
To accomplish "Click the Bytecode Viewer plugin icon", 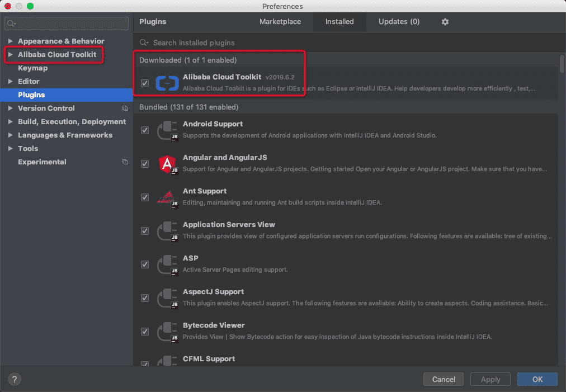I will 167,331.
